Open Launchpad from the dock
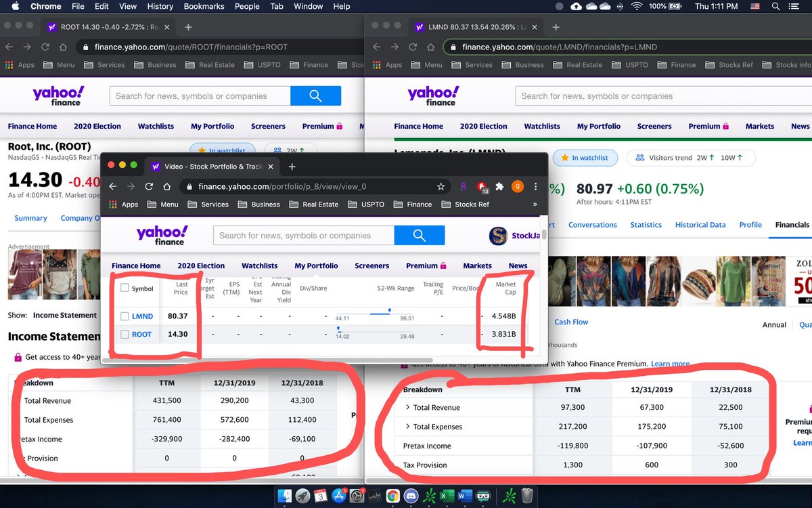The image size is (812, 508). 302,496
